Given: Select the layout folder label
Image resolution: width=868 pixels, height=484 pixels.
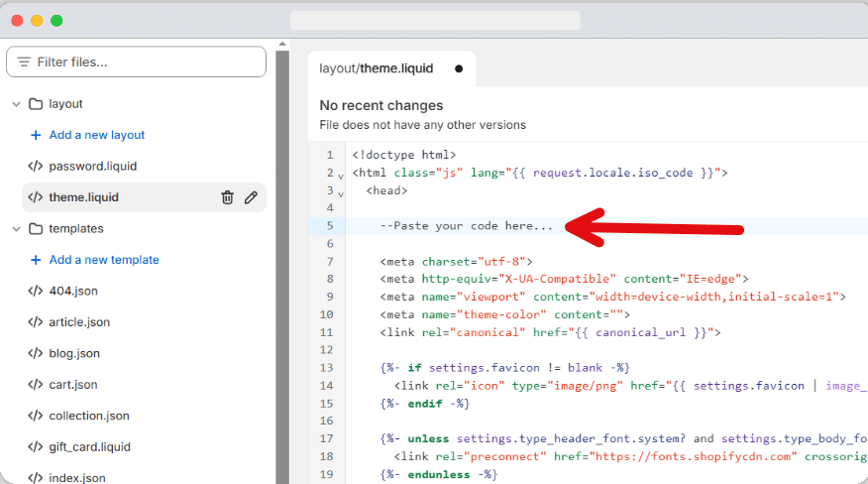Looking at the screenshot, I should [x=65, y=104].
